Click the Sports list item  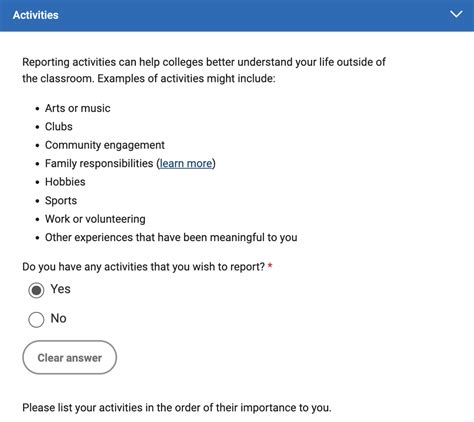[x=61, y=201]
